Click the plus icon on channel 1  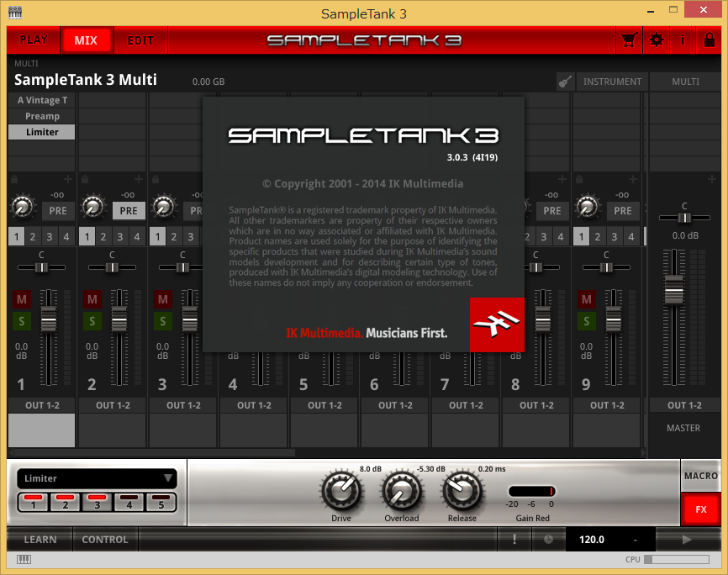click(68, 179)
